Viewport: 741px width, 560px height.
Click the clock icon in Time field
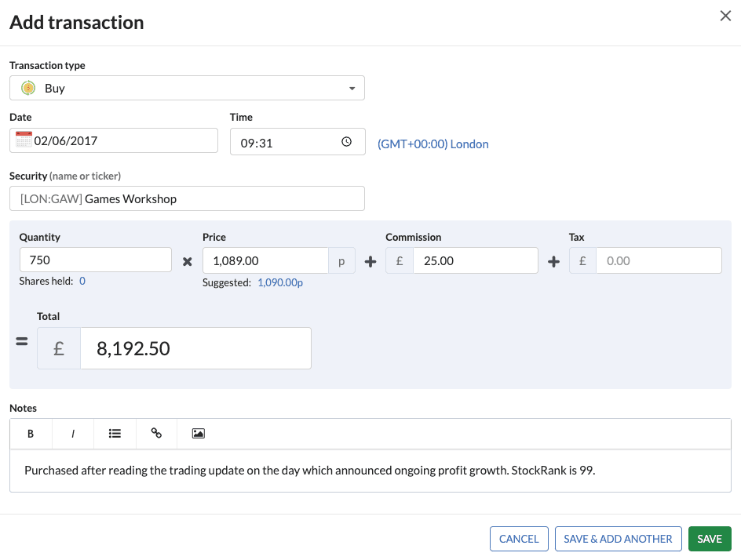click(347, 143)
